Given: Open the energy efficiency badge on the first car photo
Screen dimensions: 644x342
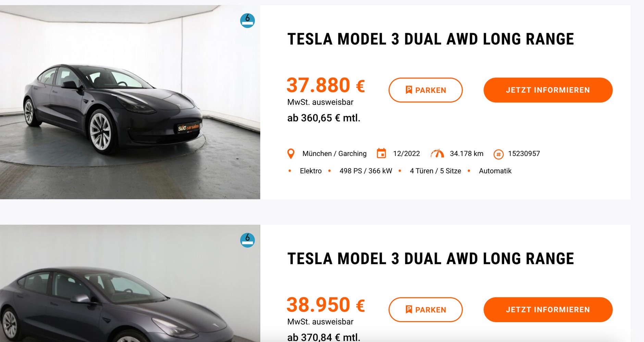Looking at the screenshot, I should (247, 20).
